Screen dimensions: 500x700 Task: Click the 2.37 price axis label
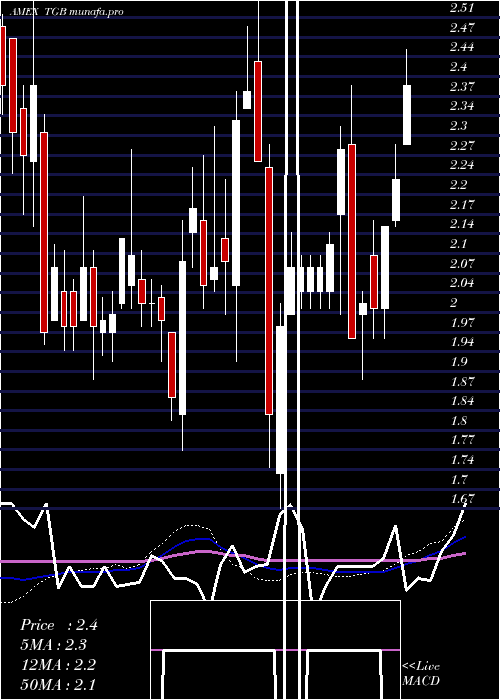[462, 87]
